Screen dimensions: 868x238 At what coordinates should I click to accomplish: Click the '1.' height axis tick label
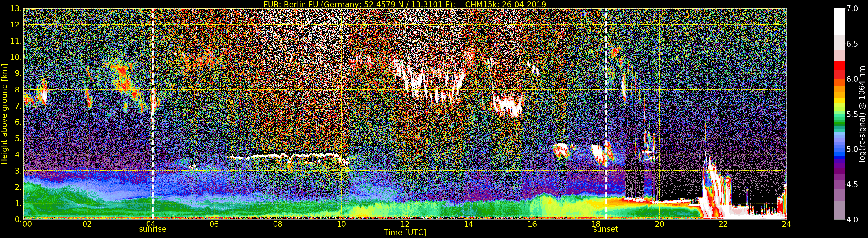(x=18, y=203)
